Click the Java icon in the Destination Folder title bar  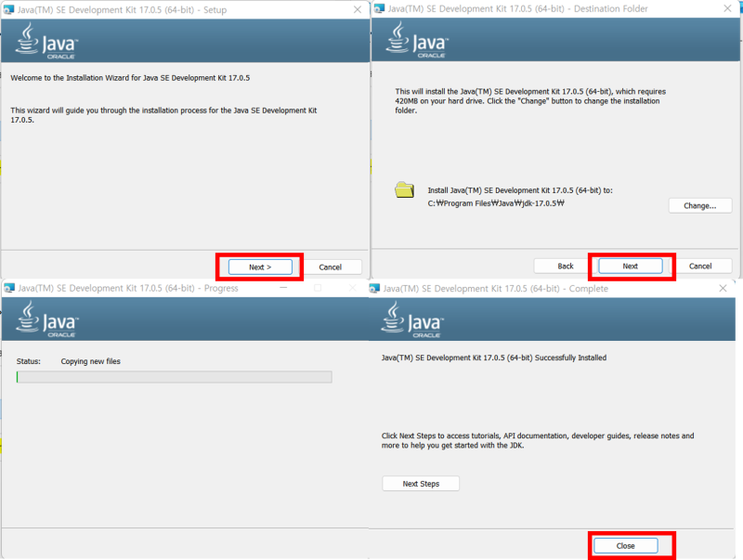pyautogui.click(x=379, y=9)
